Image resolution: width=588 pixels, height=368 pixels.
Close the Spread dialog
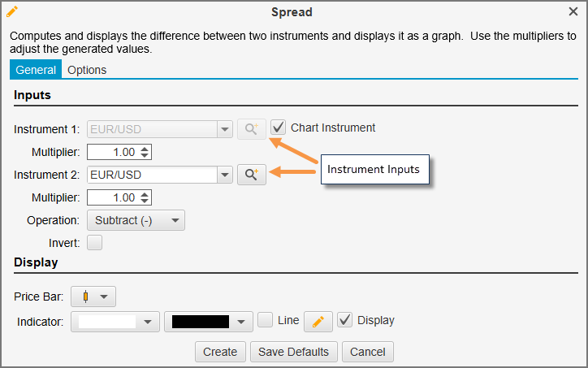[573, 11]
